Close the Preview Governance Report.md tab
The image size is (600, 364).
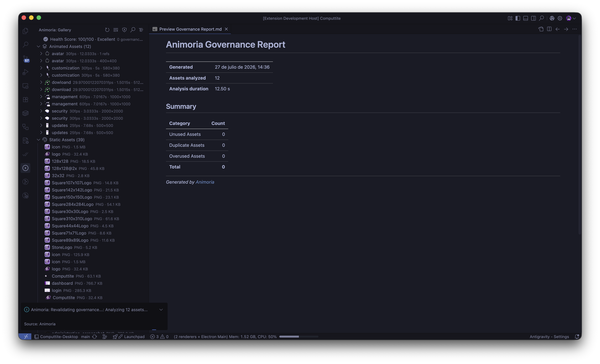(x=226, y=29)
